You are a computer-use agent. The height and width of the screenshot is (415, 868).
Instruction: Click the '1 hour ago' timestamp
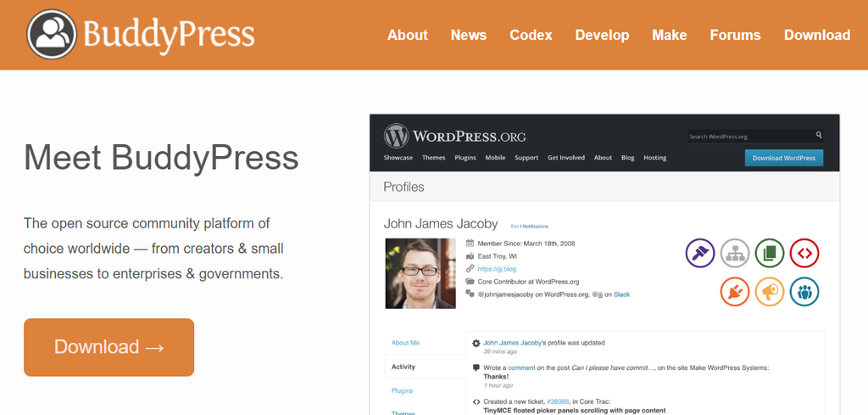[498, 385]
